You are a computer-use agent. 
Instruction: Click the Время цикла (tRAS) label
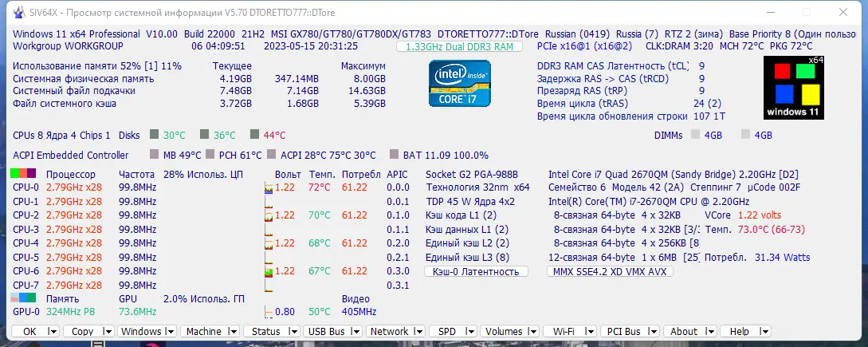click(x=583, y=104)
